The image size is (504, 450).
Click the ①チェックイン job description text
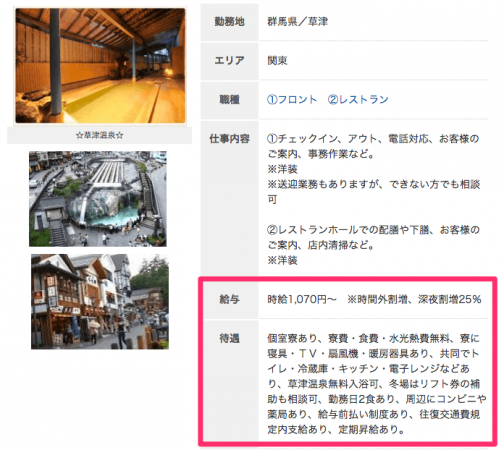point(373,146)
